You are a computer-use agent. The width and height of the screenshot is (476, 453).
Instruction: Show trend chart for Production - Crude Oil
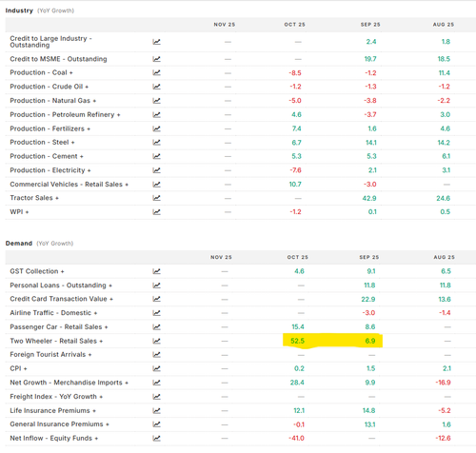(156, 87)
